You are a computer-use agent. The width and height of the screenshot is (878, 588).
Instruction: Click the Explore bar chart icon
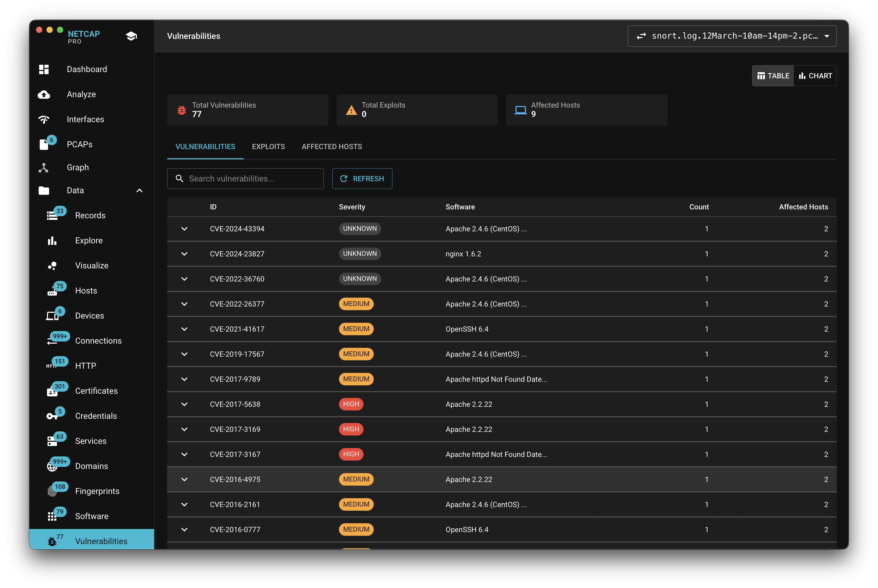(x=52, y=241)
